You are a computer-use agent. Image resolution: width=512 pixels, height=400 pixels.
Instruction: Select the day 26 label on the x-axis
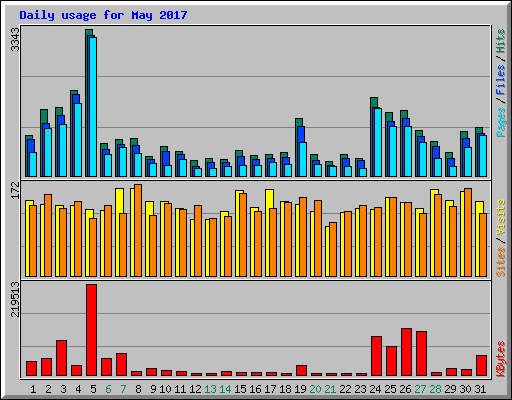coord(405,389)
